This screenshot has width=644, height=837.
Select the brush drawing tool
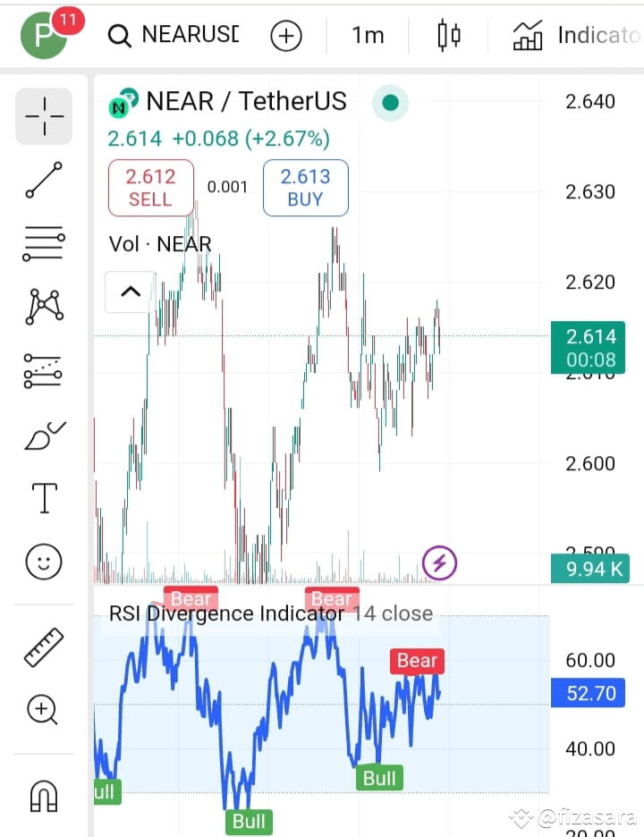point(44,435)
